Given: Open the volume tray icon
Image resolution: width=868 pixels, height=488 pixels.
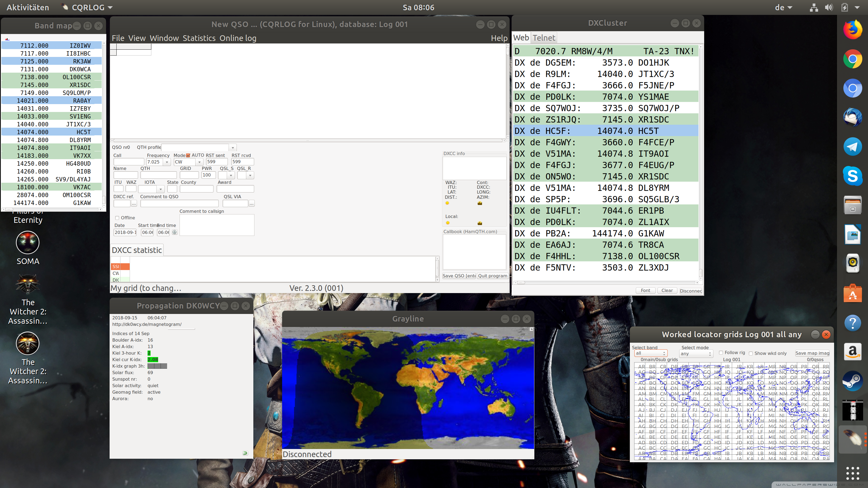Looking at the screenshot, I should tap(829, 7).
